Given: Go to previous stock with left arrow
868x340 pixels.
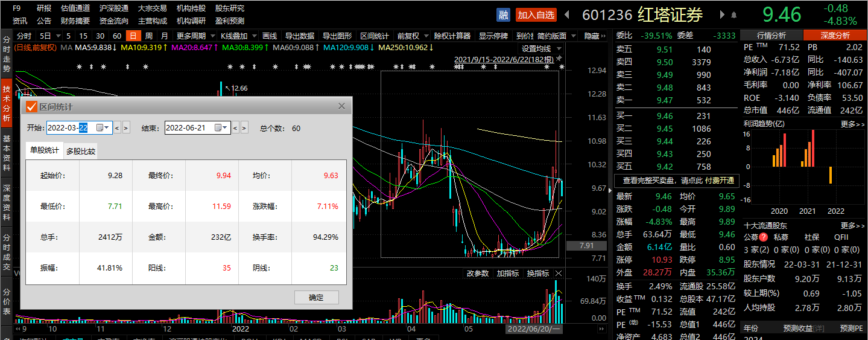Looking at the screenshot, I should 567,14.
